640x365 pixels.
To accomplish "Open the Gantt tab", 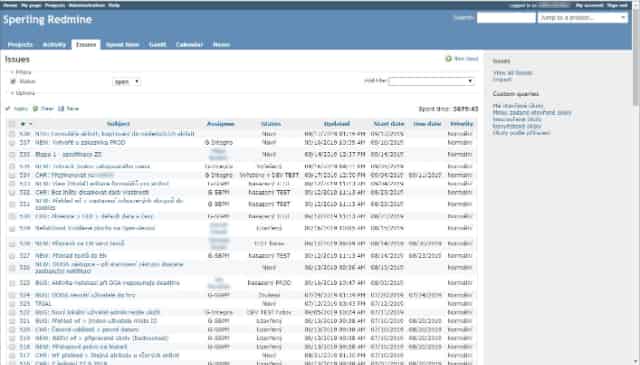I will pos(158,45).
